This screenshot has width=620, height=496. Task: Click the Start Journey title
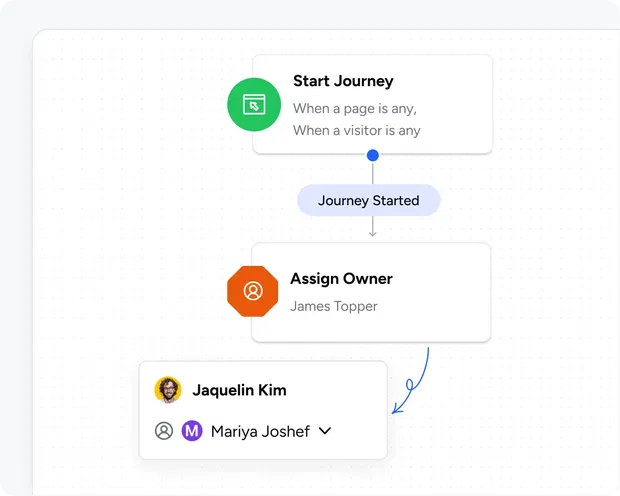[343, 81]
